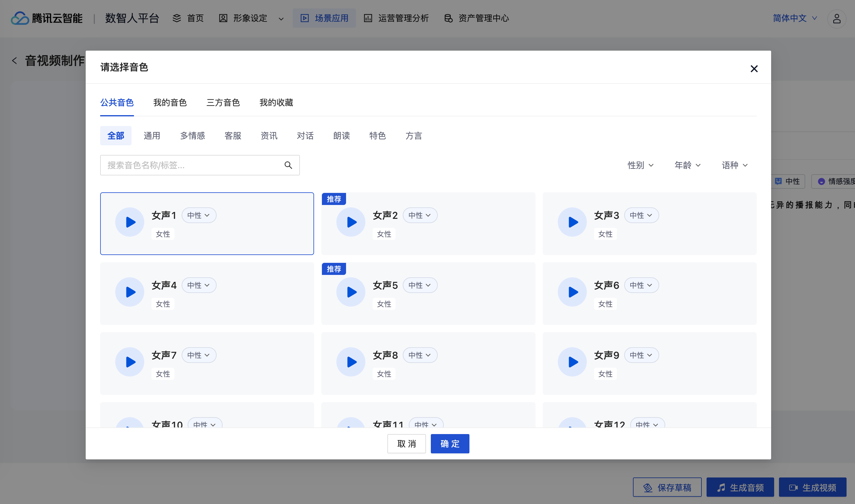Click the 取消 cancel button
The width and height of the screenshot is (855, 504).
pyautogui.click(x=406, y=443)
